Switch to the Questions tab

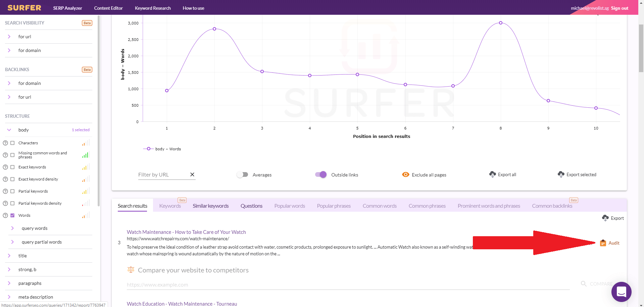click(x=251, y=206)
